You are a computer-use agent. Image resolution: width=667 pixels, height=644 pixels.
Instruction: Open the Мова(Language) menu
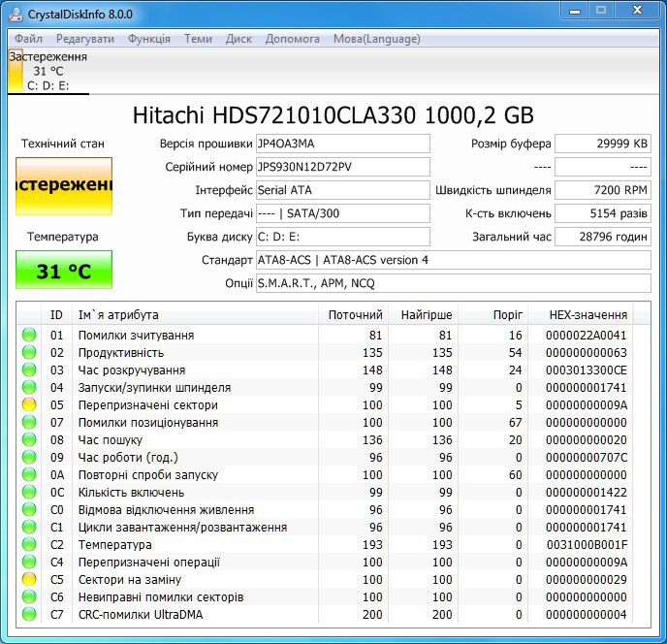[376, 39]
